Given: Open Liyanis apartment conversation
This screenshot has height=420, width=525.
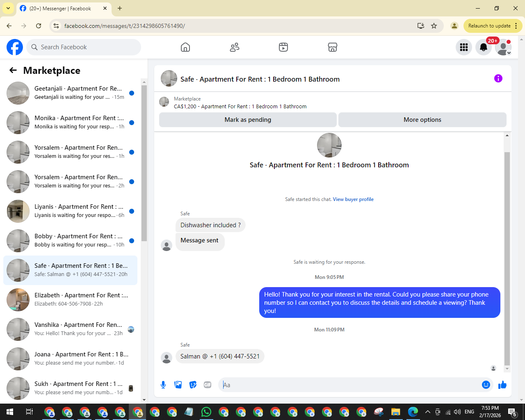Looking at the screenshot, I should click(x=71, y=211).
